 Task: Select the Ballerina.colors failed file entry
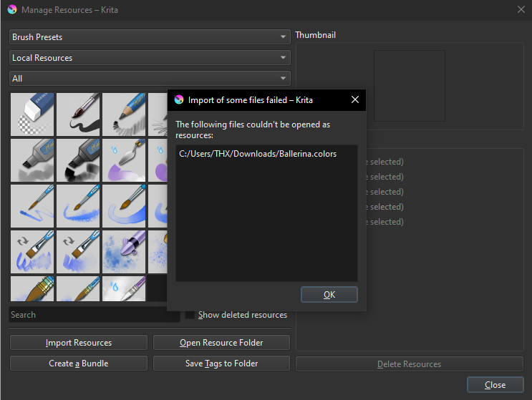(x=258, y=154)
